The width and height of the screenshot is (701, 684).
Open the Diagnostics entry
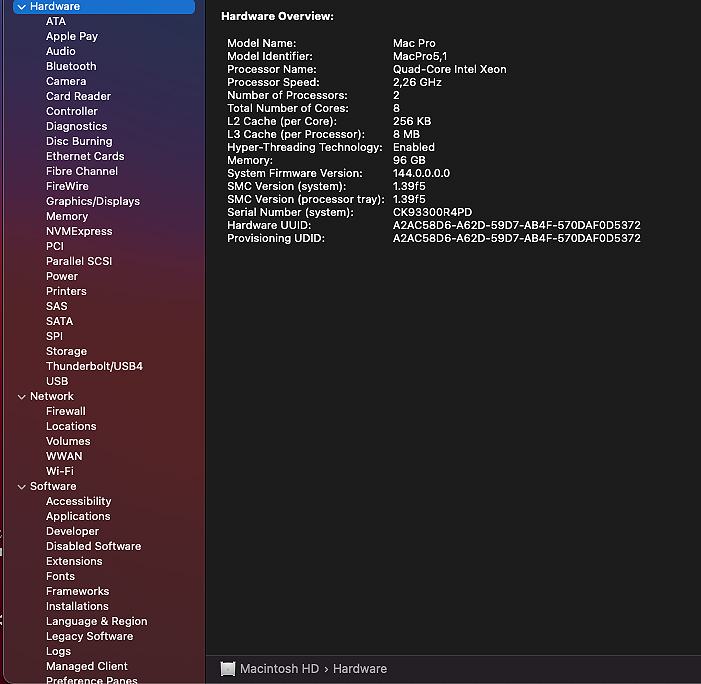click(x=76, y=127)
